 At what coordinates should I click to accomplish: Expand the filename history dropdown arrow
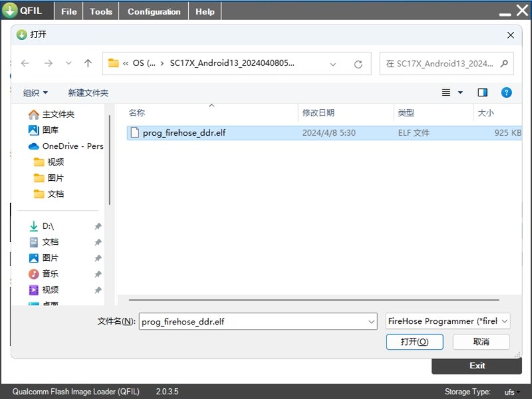pos(372,322)
